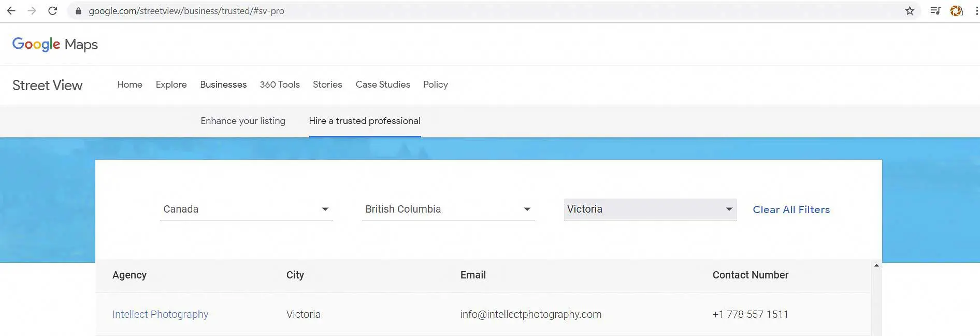Click Clear All Filters
Image resolution: width=980 pixels, height=336 pixels.
click(791, 210)
